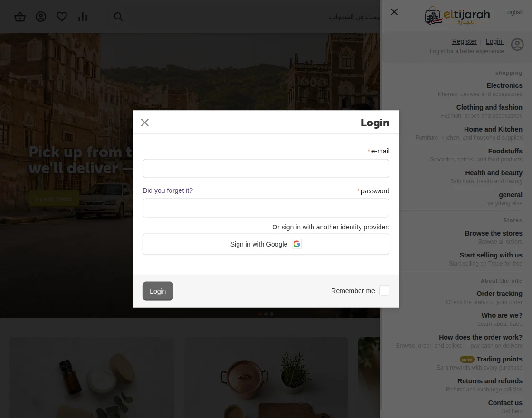Open Home and Kitchen category
532x418 pixels.
[493, 129]
